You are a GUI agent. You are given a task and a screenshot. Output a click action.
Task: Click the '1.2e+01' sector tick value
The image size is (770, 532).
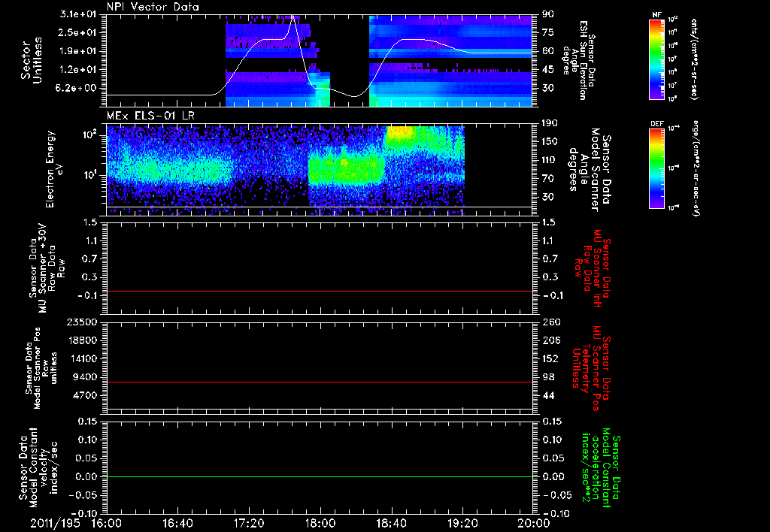click(78, 70)
